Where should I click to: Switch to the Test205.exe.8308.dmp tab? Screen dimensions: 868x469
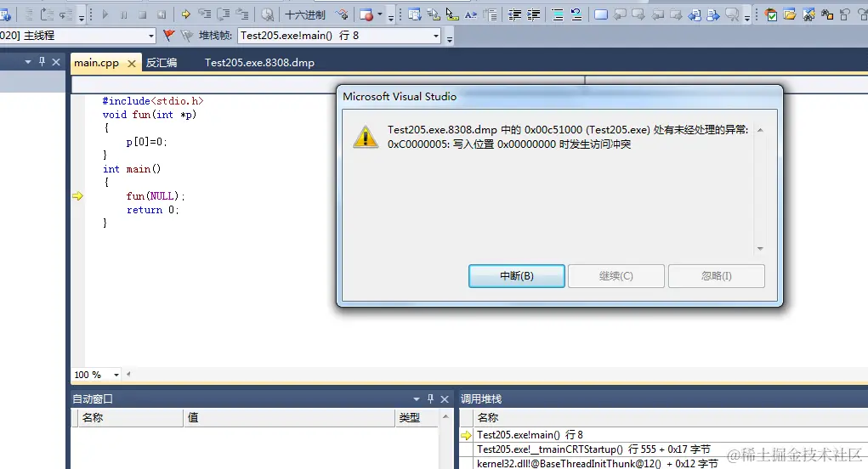pos(259,63)
